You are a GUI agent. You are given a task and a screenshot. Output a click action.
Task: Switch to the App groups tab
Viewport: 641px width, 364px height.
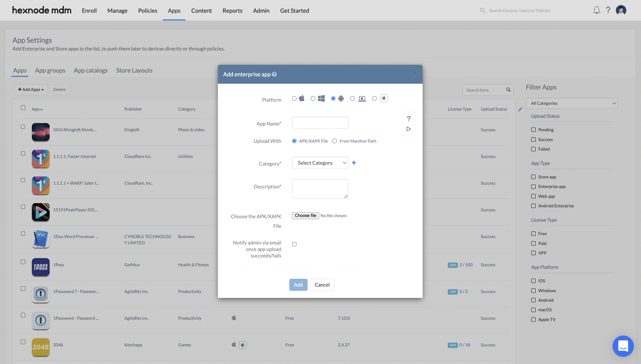coord(50,71)
